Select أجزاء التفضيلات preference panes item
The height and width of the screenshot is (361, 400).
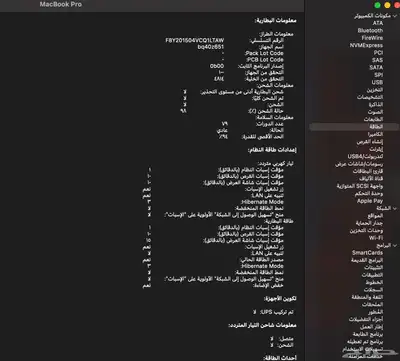366,319
